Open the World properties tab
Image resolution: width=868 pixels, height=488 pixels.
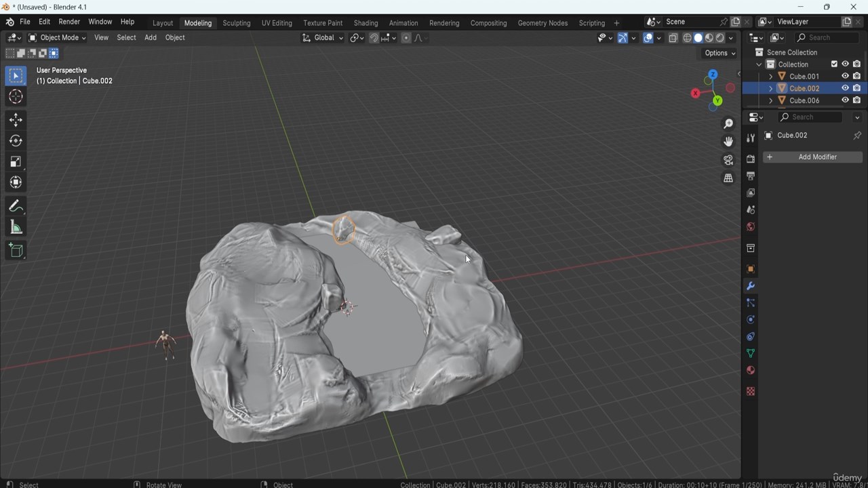click(751, 226)
